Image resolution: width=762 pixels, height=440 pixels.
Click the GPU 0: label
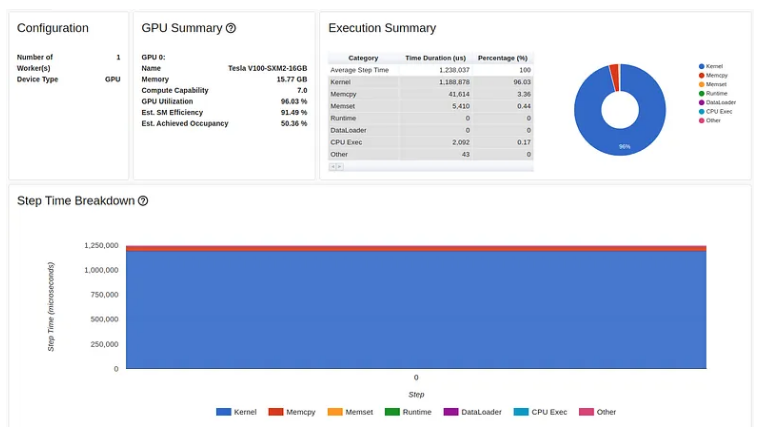click(x=154, y=57)
